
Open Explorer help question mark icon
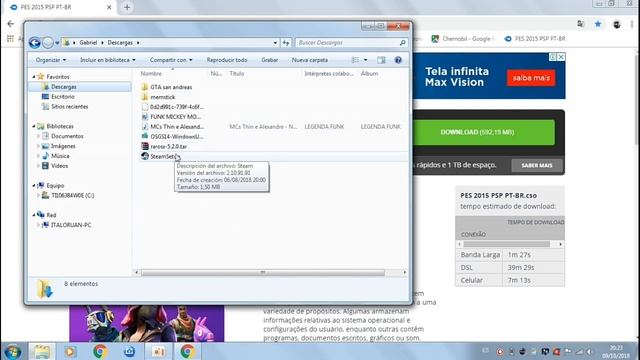[x=398, y=60]
